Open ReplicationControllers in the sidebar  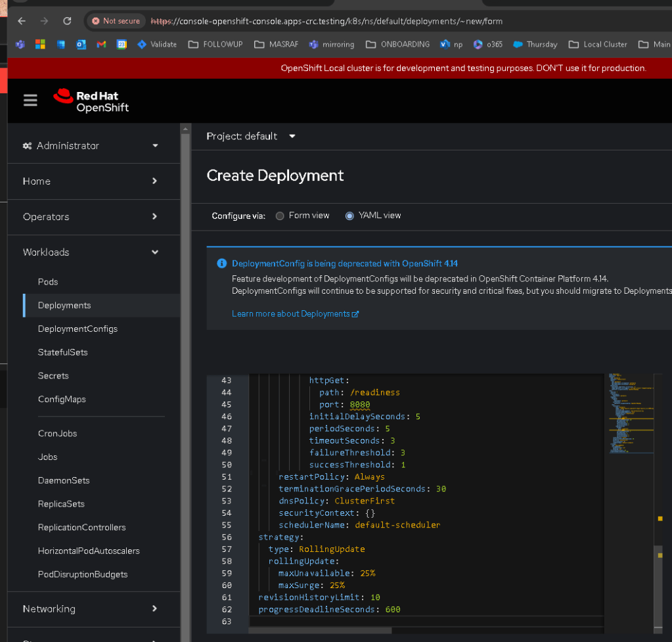click(x=81, y=528)
